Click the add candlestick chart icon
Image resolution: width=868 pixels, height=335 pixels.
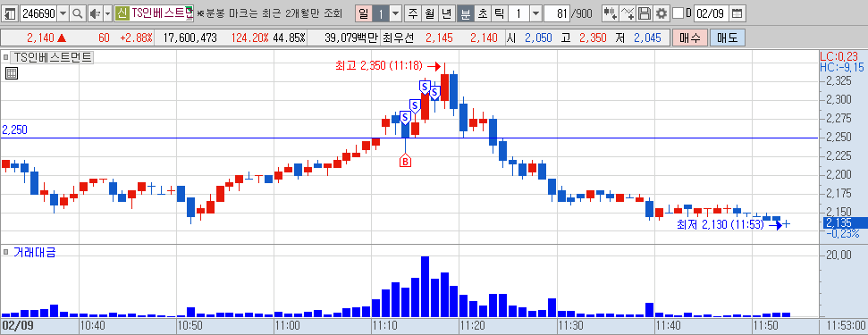click(610, 13)
